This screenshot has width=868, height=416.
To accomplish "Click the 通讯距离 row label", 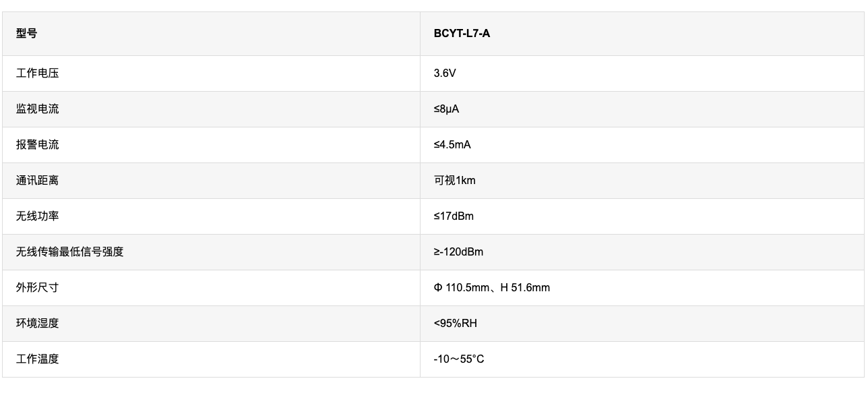I will (38, 180).
